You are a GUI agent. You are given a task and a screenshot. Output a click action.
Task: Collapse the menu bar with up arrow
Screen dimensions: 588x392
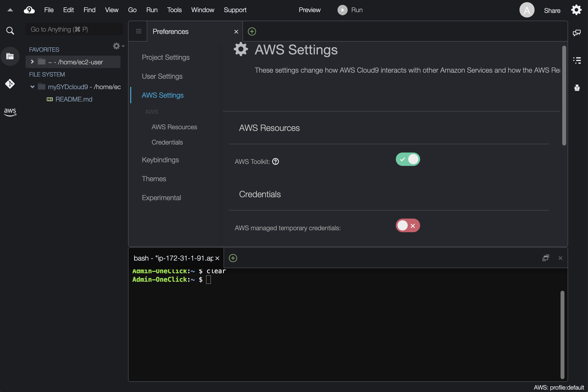[10, 10]
